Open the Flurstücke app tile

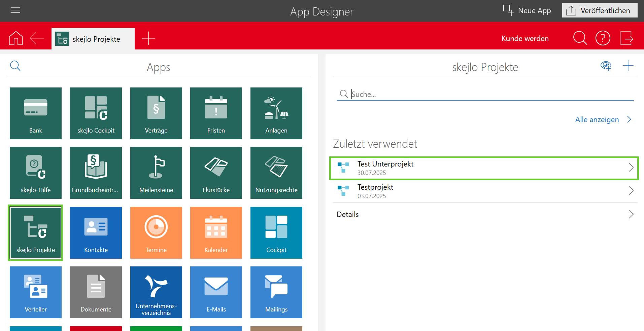tap(216, 173)
